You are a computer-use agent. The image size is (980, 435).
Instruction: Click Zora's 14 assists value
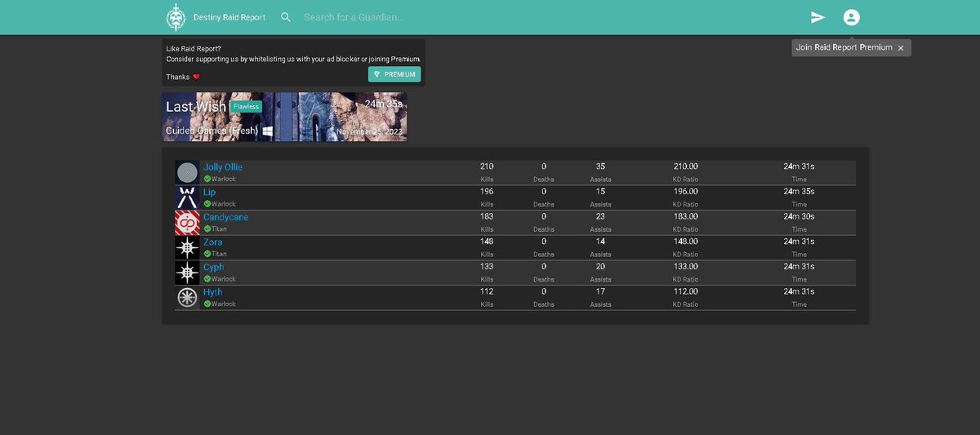click(x=600, y=242)
